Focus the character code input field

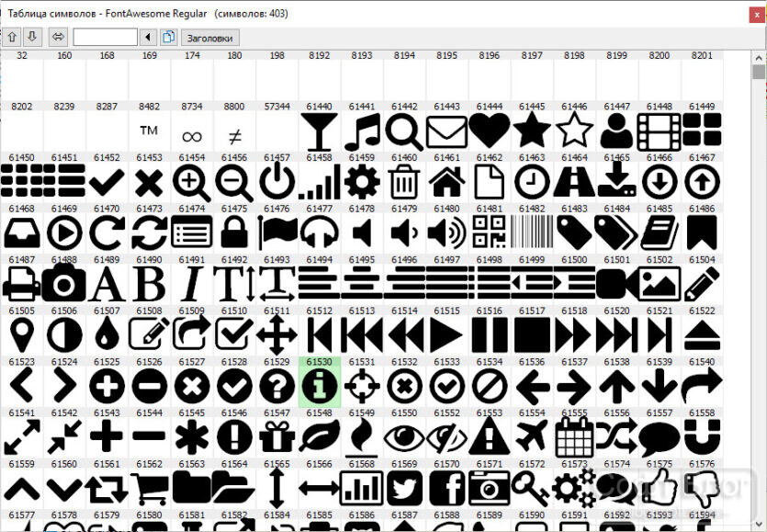coord(105,37)
